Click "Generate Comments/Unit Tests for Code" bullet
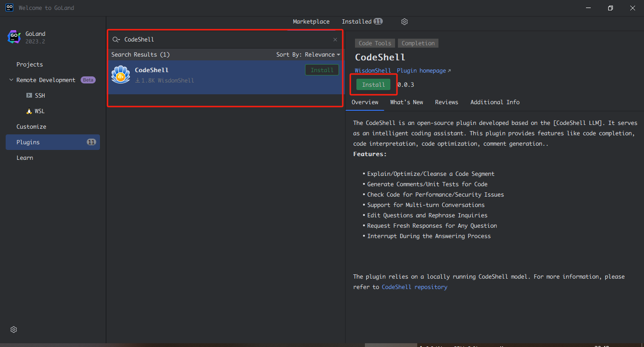Screen dimensions: 644x347 pyautogui.click(x=428, y=184)
